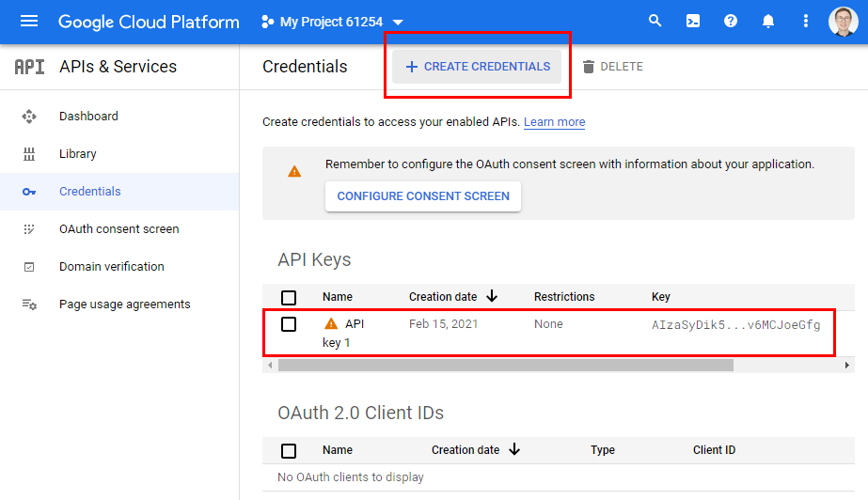The image size is (868, 500).
Task: Click the Domain verification checkbox icon
Action: point(29,267)
